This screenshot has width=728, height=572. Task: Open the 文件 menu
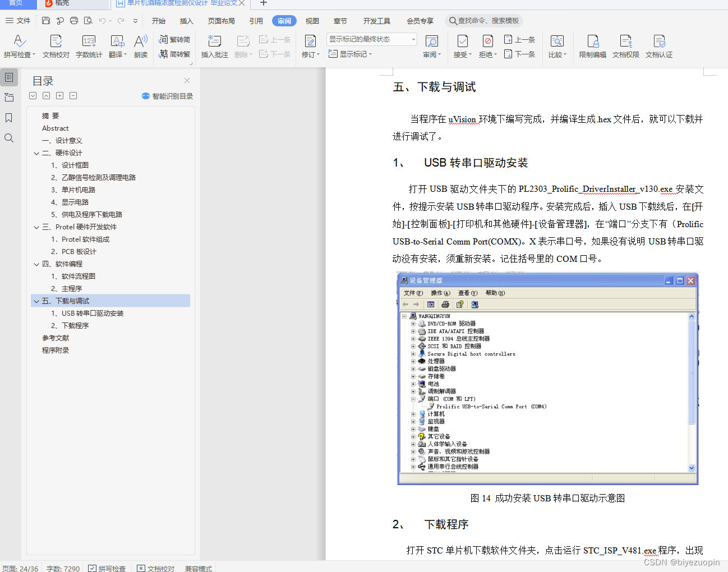19,21
